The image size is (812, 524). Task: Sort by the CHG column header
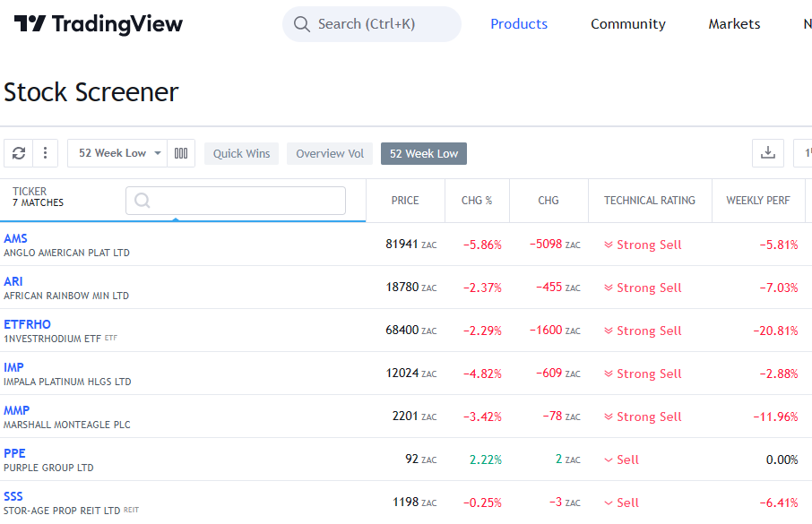coord(549,201)
